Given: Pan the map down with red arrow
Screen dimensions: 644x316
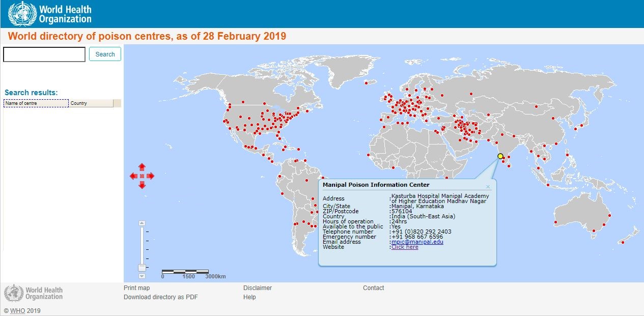Looking at the screenshot, I should pyautogui.click(x=142, y=185).
